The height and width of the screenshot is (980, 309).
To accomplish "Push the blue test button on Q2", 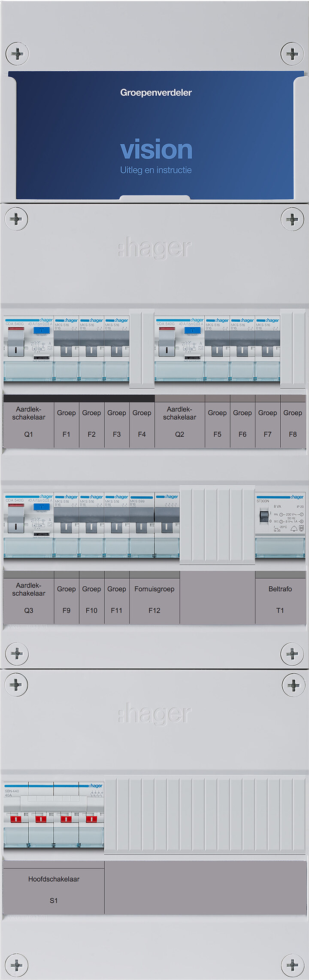I will 192,331.
